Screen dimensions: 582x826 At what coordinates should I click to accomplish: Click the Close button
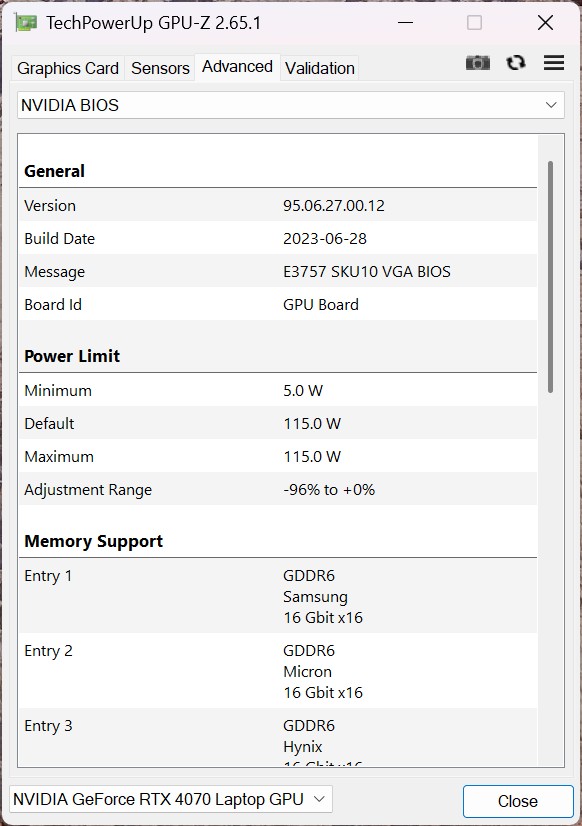click(518, 801)
